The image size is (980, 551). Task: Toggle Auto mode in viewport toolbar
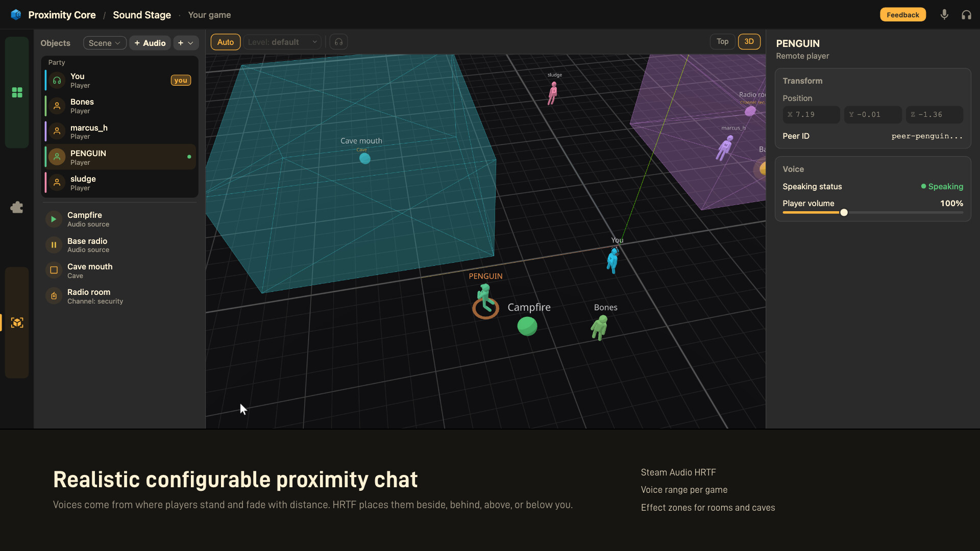click(226, 42)
